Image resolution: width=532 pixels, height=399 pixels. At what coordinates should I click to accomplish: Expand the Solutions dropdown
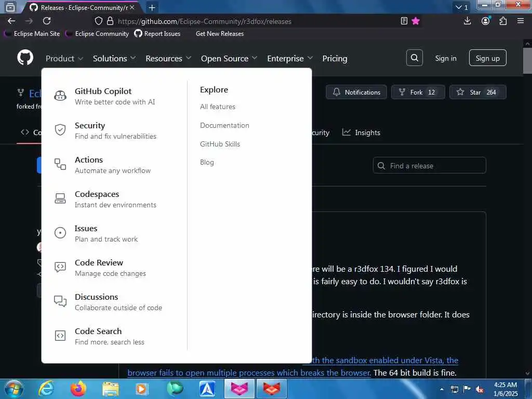114,58
